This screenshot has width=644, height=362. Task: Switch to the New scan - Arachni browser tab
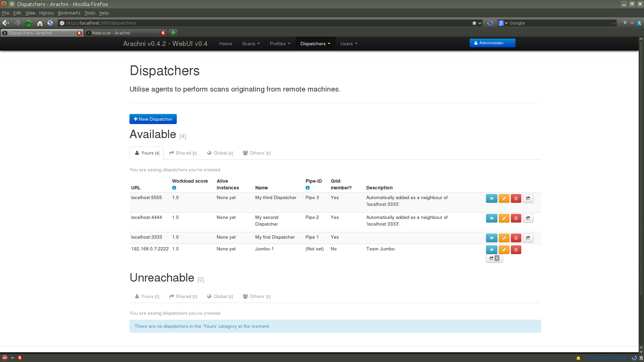[x=126, y=33]
